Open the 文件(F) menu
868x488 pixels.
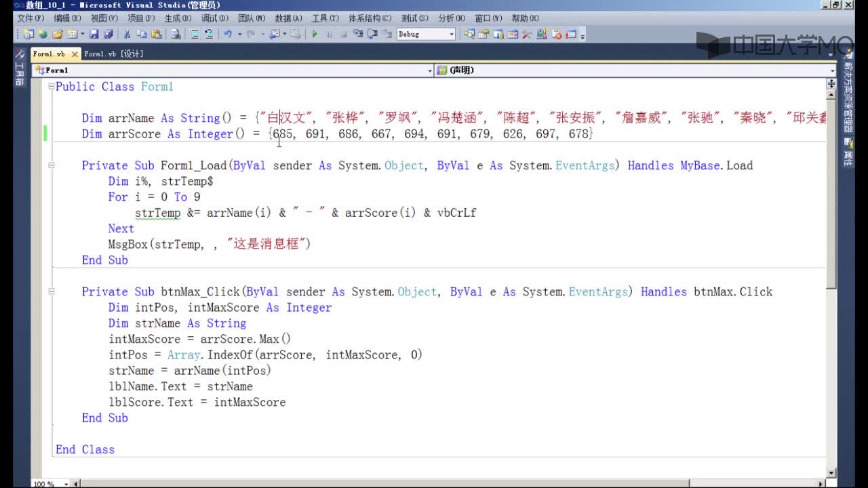[31, 18]
